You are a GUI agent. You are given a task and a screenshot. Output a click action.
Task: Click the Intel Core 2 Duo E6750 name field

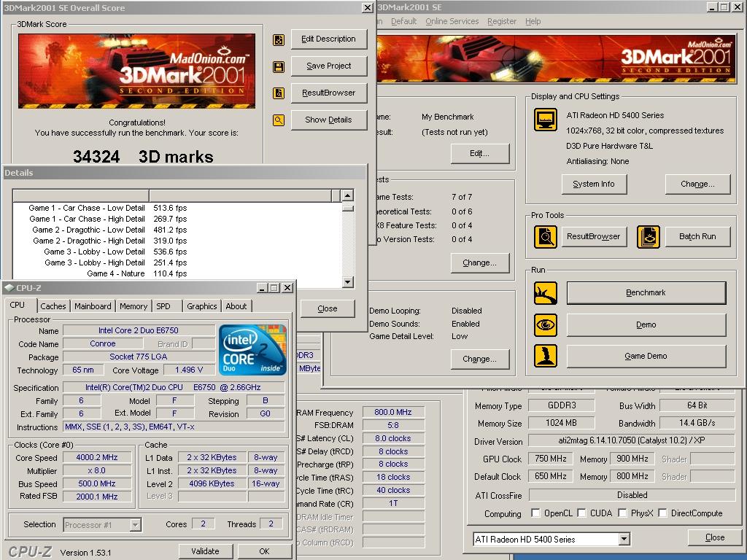pyautogui.click(x=139, y=330)
